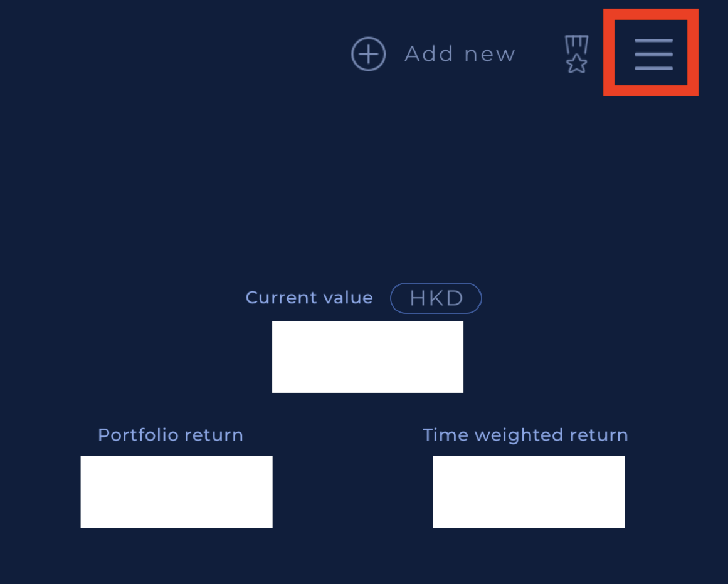The image size is (728, 584).
Task: Tap the white box under Portfolio return
Action: click(176, 491)
